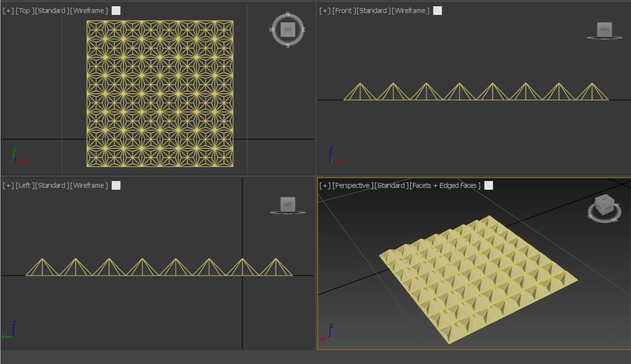This screenshot has height=364, width=631.
Task: Open [Facets + Edged Faces] display menu
Action: 445,185
